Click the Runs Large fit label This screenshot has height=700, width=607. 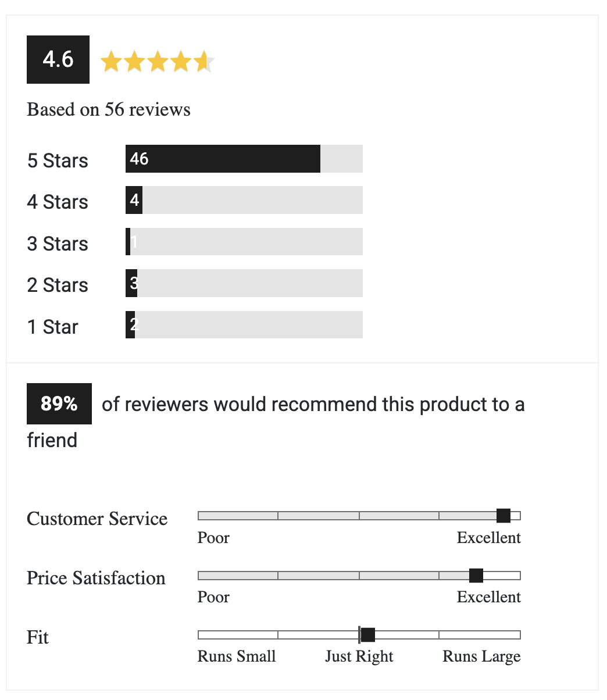(481, 656)
